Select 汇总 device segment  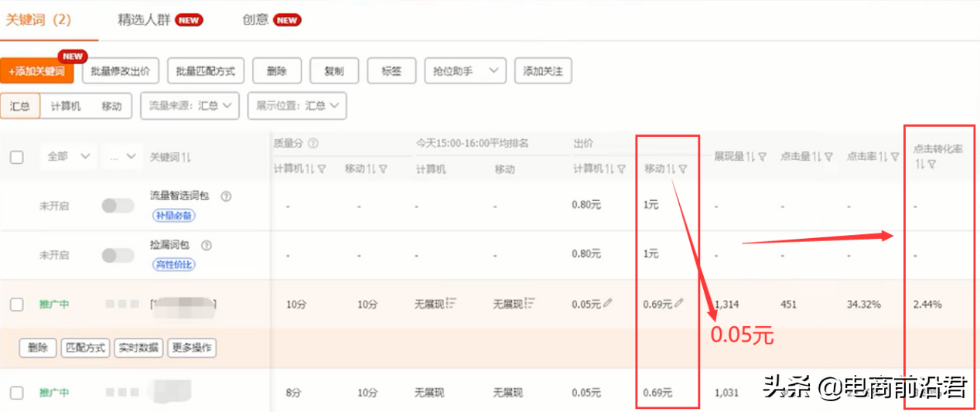(x=20, y=106)
